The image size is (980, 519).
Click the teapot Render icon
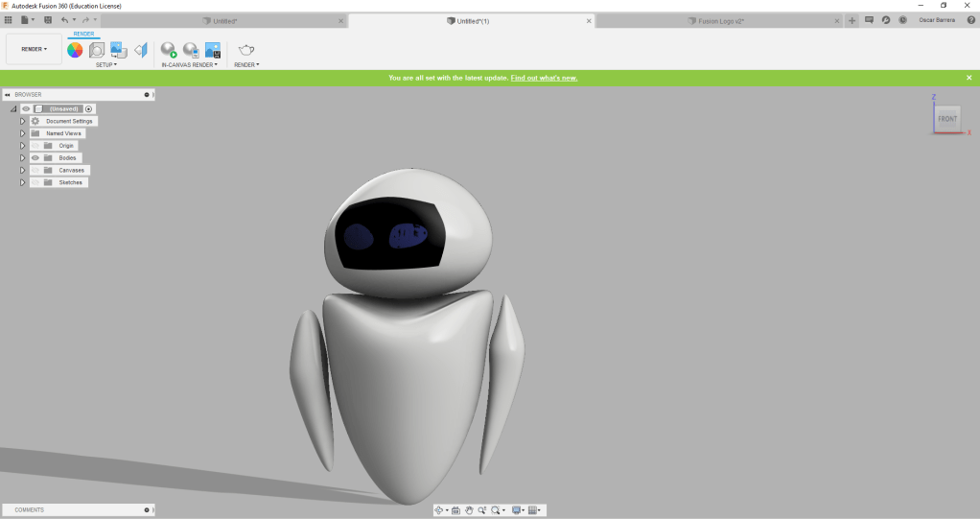point(246,50)
